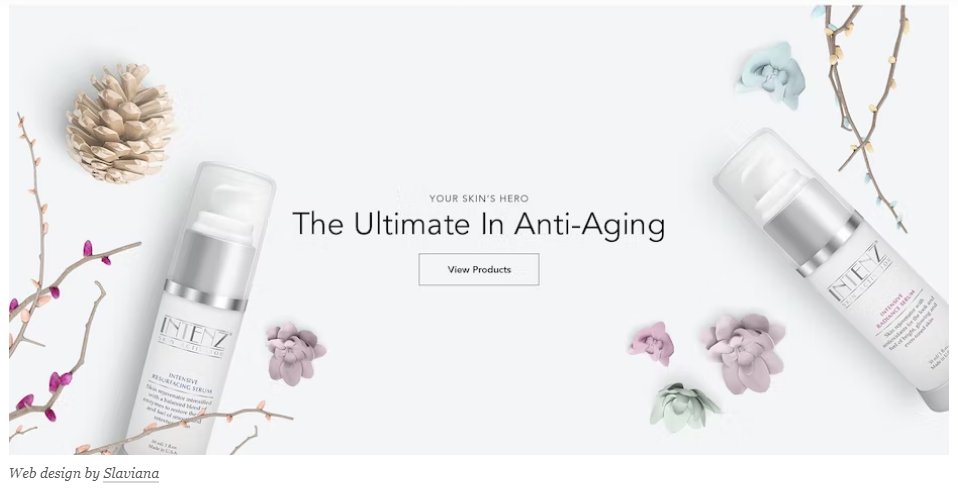The image size is (958, 494).
Task: Click the beige pine cone image
Action: click(x=120, y=123)
